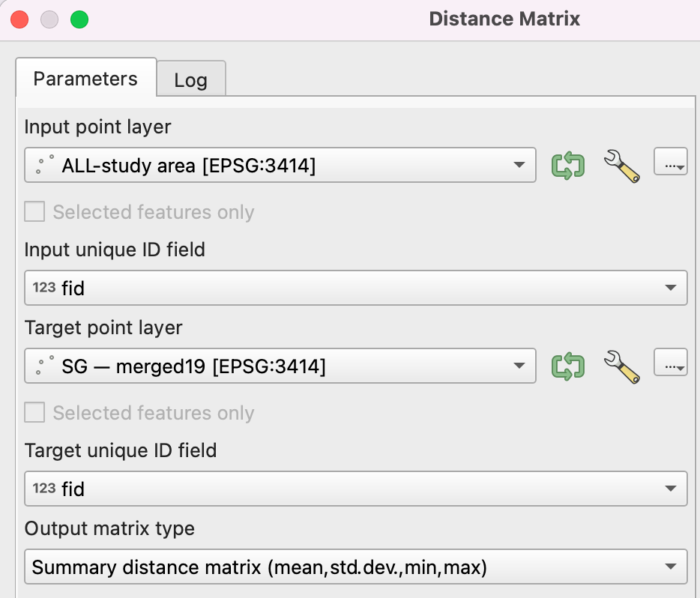Close the Distance Matrix window
Viewport: 700px width, 598px height.
(19, 19)
